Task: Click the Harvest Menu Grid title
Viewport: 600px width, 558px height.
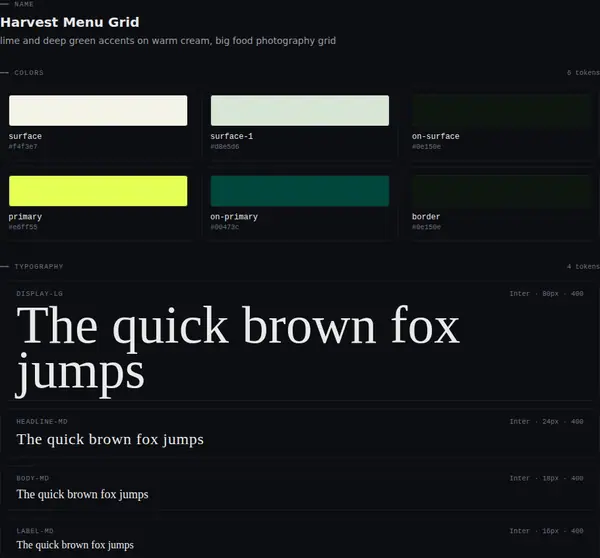Action: (x=70, y=22)
